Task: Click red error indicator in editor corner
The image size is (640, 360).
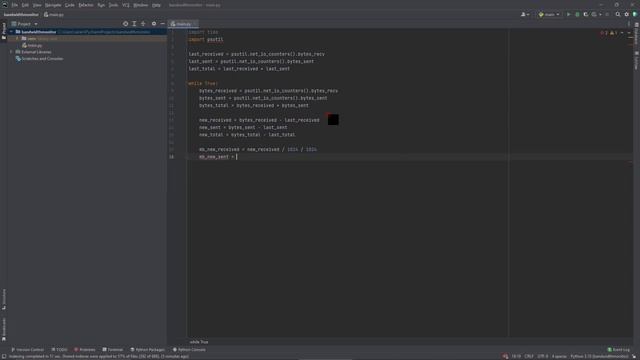Action: [604, 33]
